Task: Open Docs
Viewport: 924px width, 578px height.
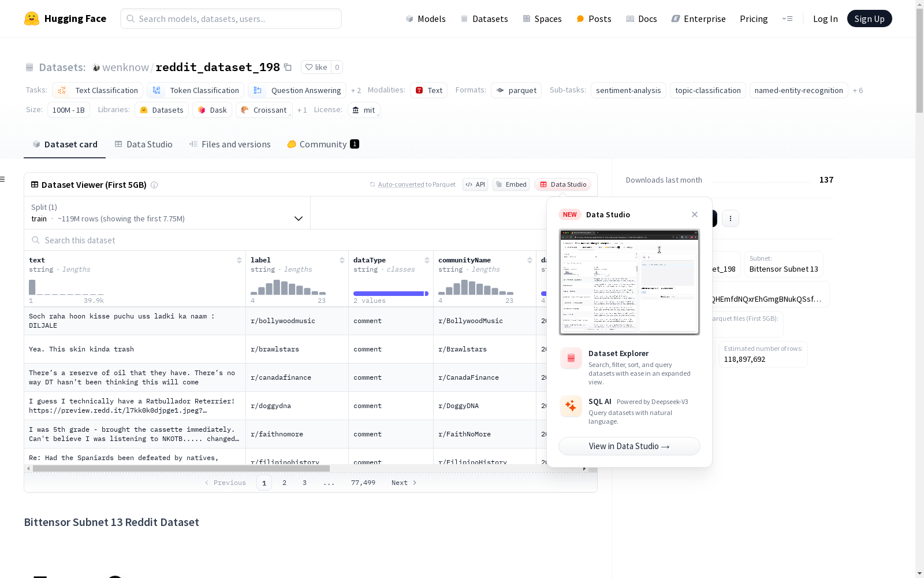Action: coord(642,18)
